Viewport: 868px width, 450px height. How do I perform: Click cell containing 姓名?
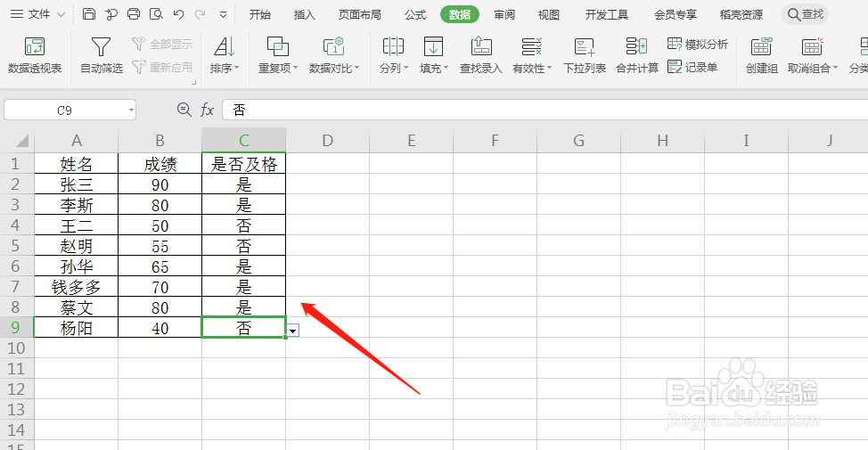tap(77, 164)
